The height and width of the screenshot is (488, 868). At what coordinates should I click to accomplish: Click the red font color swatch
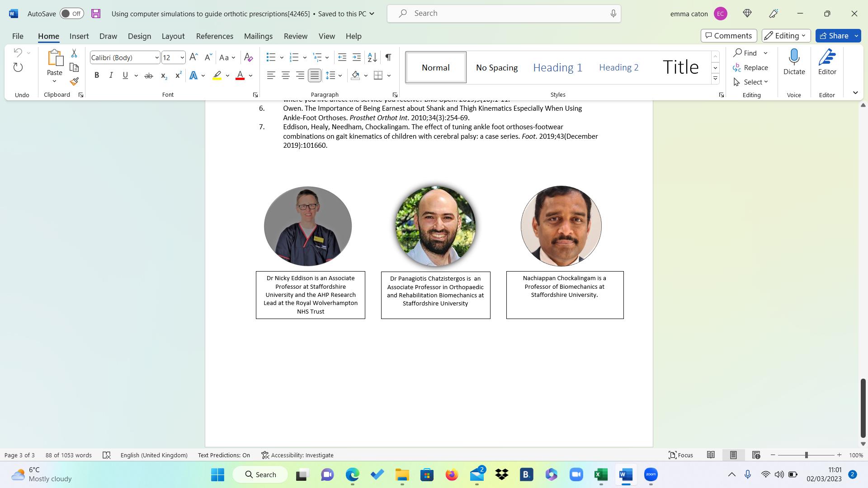coord(240,75)
